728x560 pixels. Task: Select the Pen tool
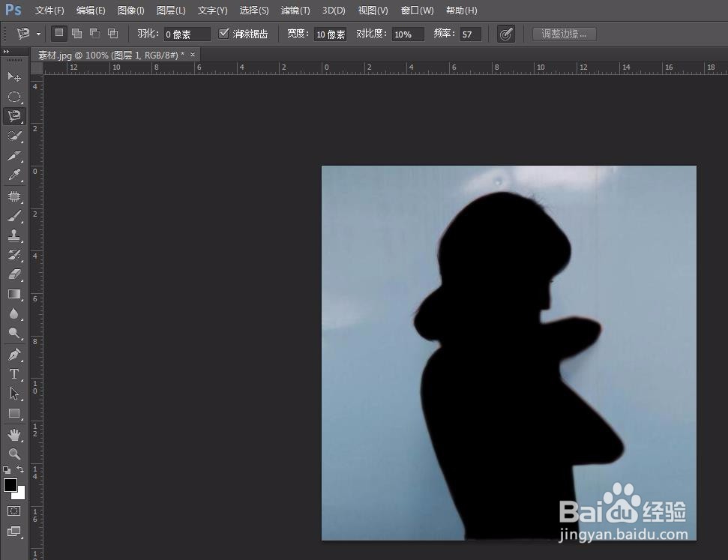point(14,355)
